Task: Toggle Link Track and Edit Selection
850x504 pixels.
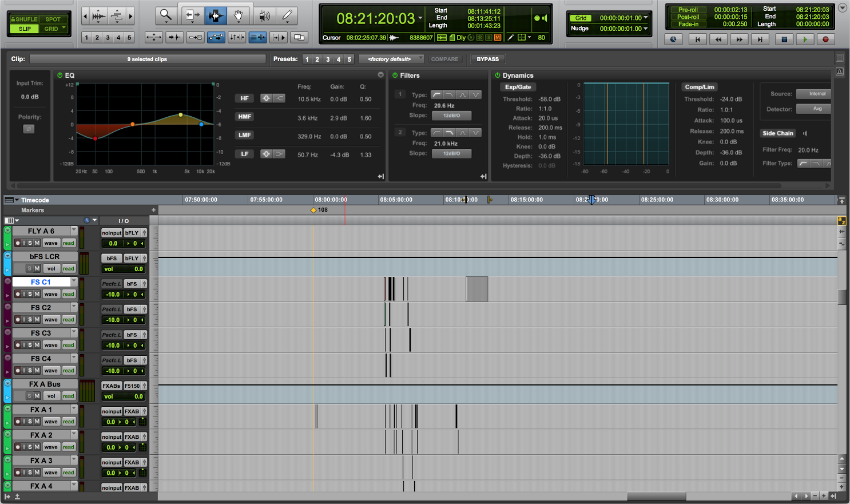Action: (257, 37)
